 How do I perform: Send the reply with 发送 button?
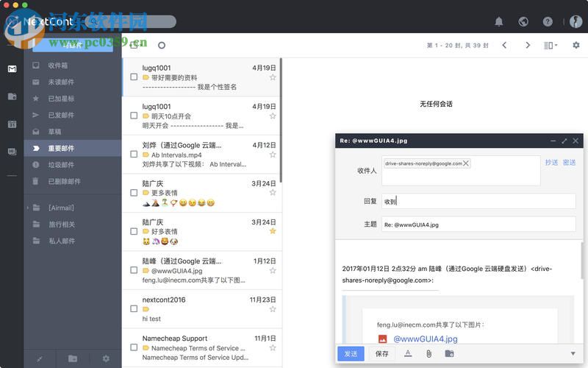(351, 354)
